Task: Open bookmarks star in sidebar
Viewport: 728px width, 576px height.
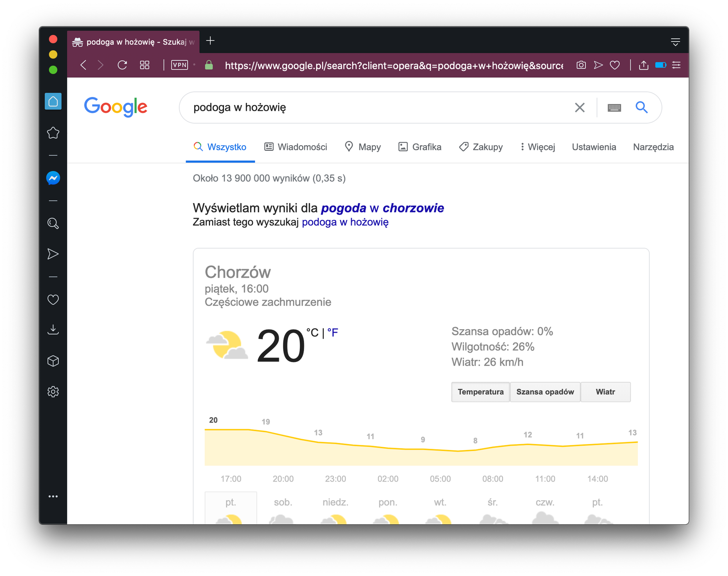Action: pyautogui.click(x=53, y=133)
